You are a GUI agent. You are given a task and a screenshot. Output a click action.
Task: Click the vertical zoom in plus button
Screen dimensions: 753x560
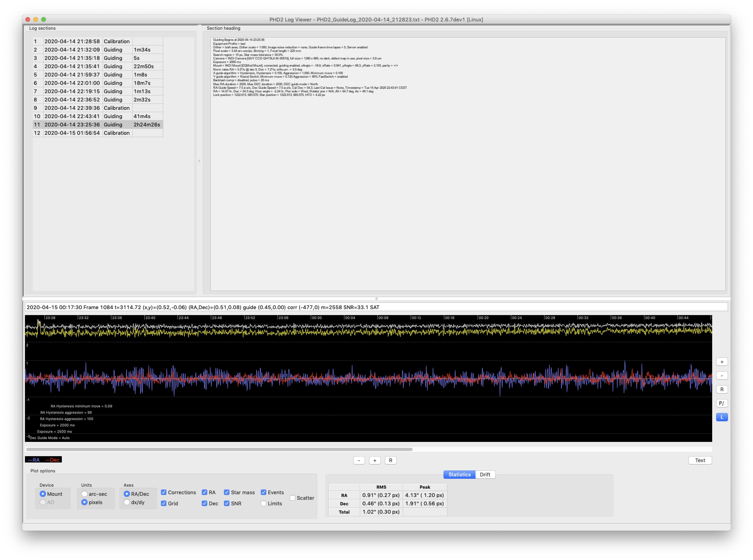(x=721, y=362)
